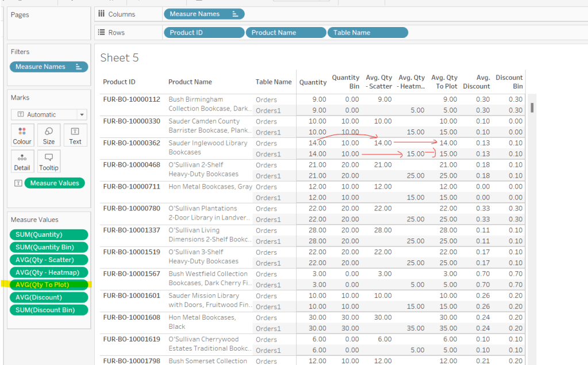Select the Product ID pill in Rows

187,33
